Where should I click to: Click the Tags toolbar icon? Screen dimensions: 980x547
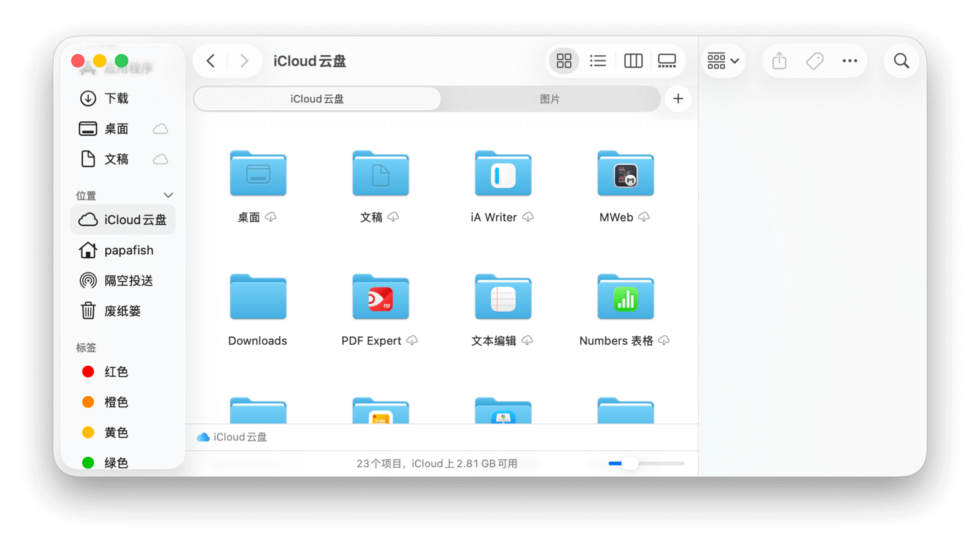click(815, 61)
